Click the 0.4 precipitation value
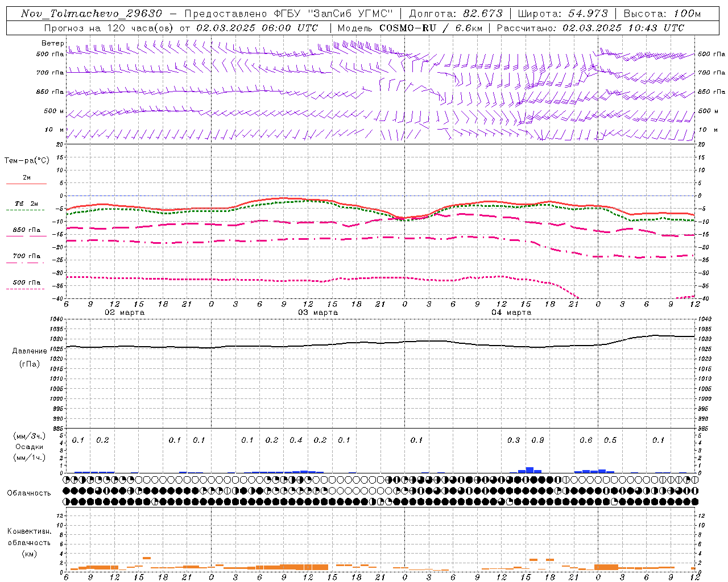Viewport: 728px width, 582px height. 296,440
